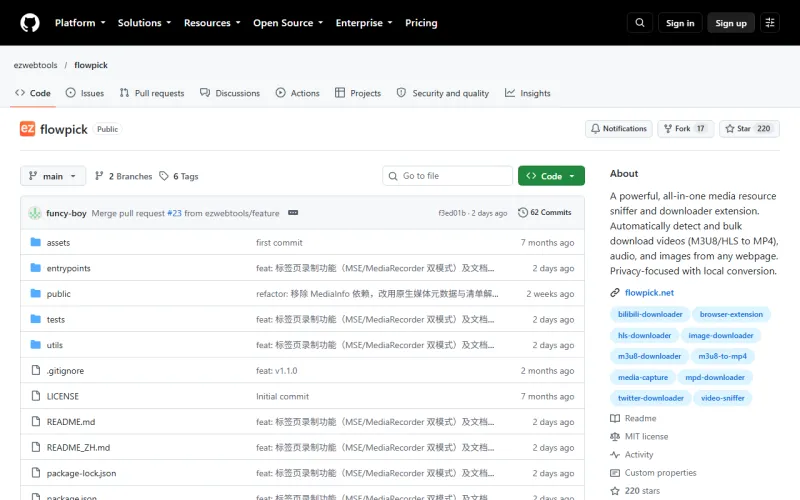The image size is (800, 500).
Task: Open the flowpick breadcrumb link
Action: click(91, 65)
